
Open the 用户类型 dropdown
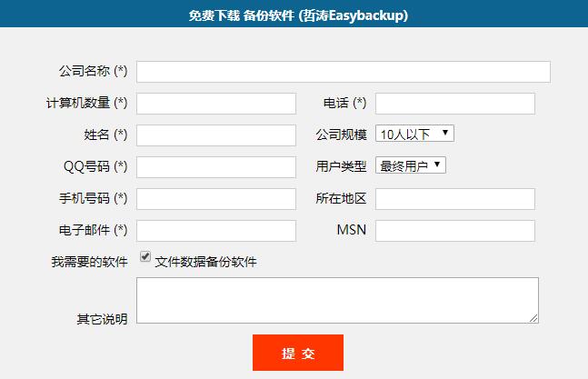pos(411,165)
